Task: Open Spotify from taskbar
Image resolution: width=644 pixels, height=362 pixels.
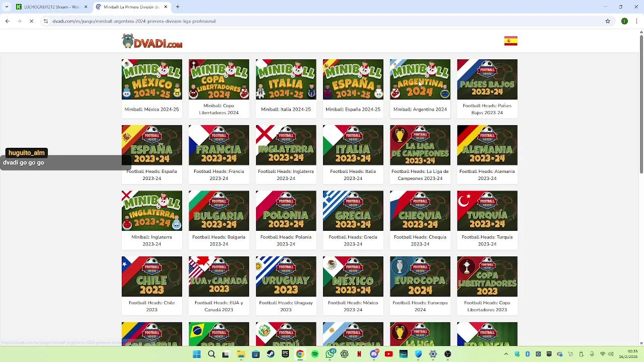Action: point(315,354)
